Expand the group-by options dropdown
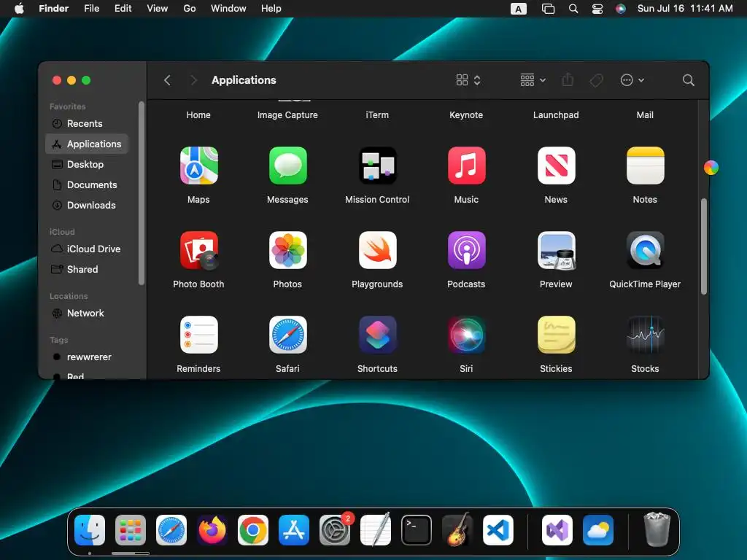This screenshot has height=560, width=747. pos(533,80)
